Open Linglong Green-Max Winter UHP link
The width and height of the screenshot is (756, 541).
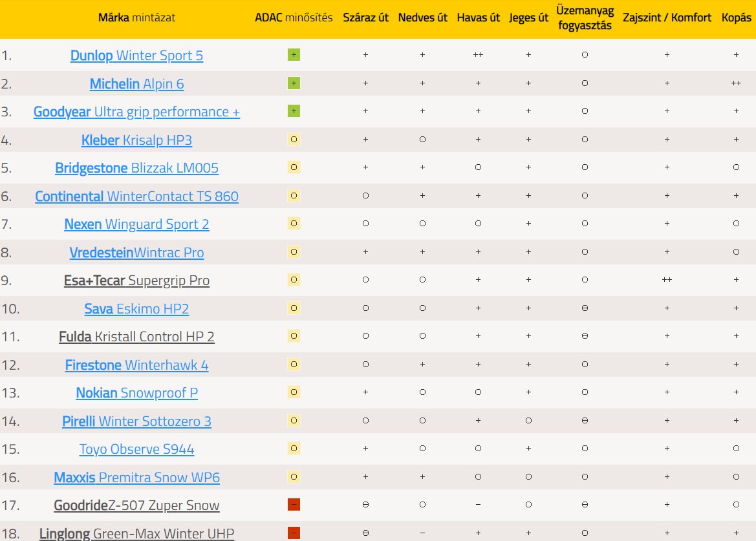pyautogui.click(x=136, y=534)
